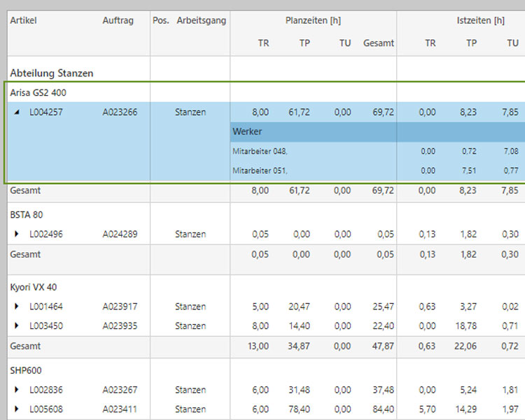The width and height of the screenshot is (525, 420).
Task: Click the Gesamt sub-header under Planzeiten
Action: coord(378,43)
